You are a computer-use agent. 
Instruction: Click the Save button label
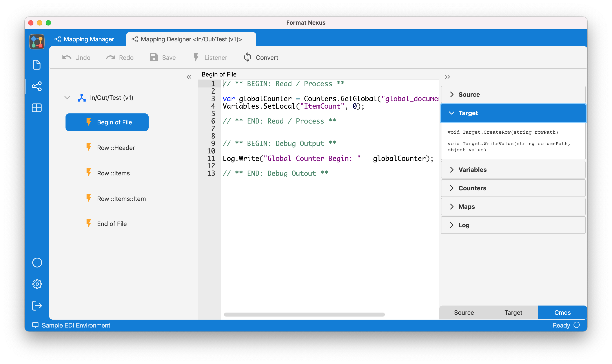169,58
